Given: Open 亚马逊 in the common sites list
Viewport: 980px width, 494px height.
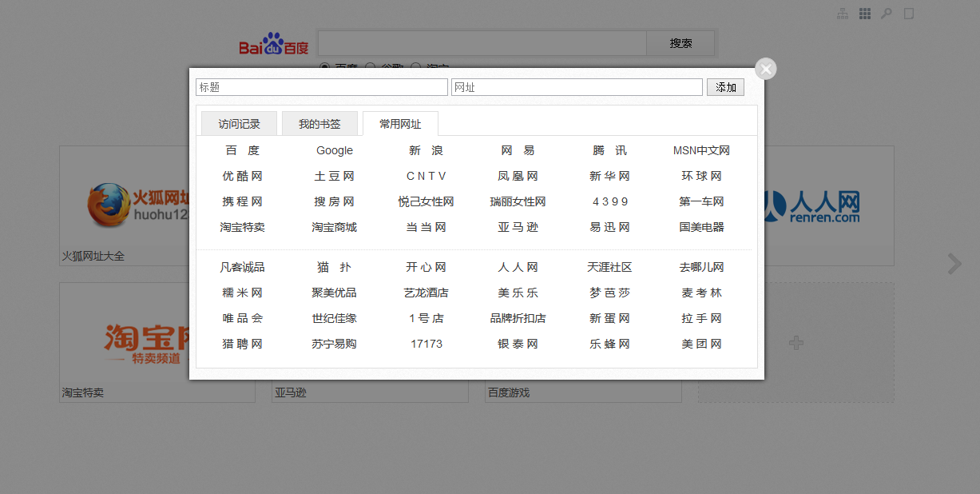Looking at the screenshot, I should click(x=518, y=227).
